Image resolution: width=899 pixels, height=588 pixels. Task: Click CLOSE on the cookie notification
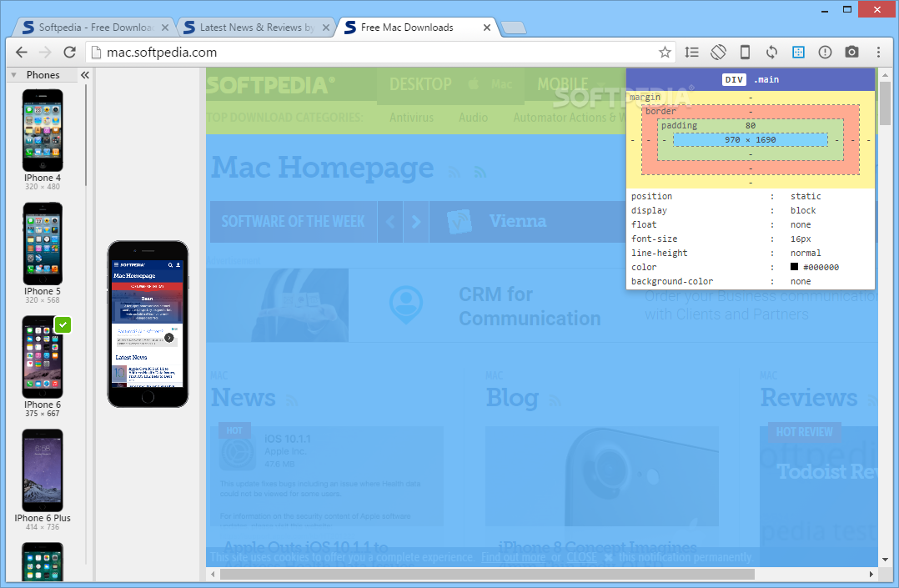pyautogui.click(x=581, y=557)
